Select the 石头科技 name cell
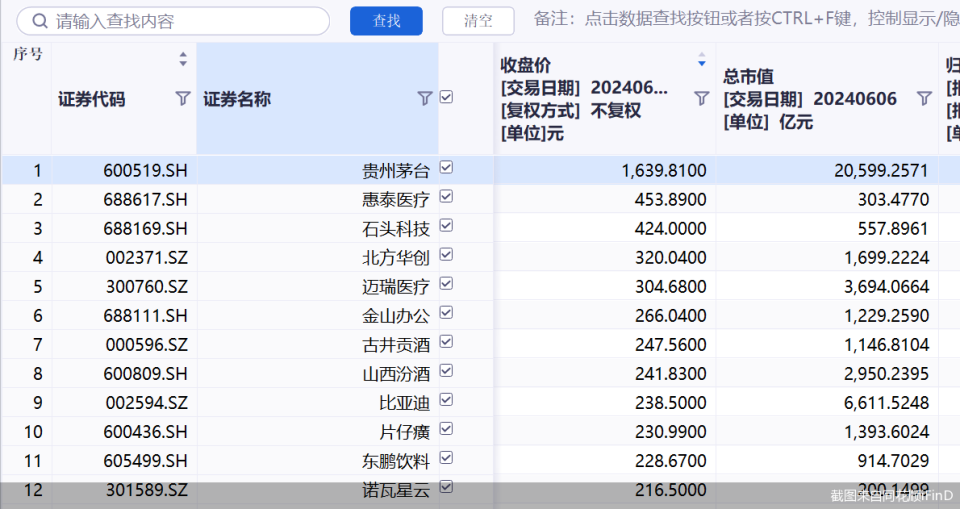Image resolution: width=960 pixels, height=509 pixels. coord(317,228)
